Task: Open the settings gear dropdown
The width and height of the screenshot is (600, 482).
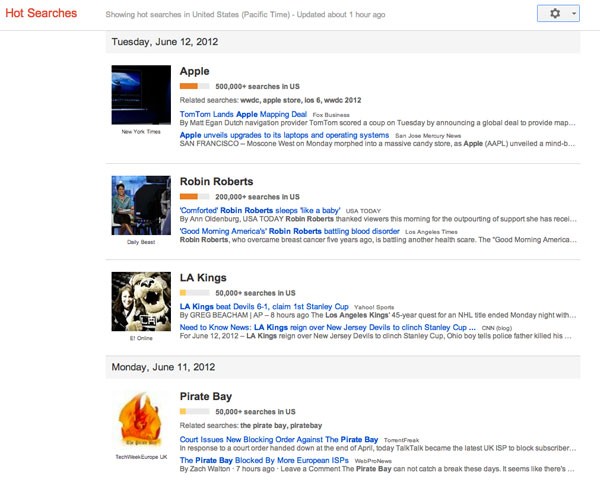Action: 557,14
